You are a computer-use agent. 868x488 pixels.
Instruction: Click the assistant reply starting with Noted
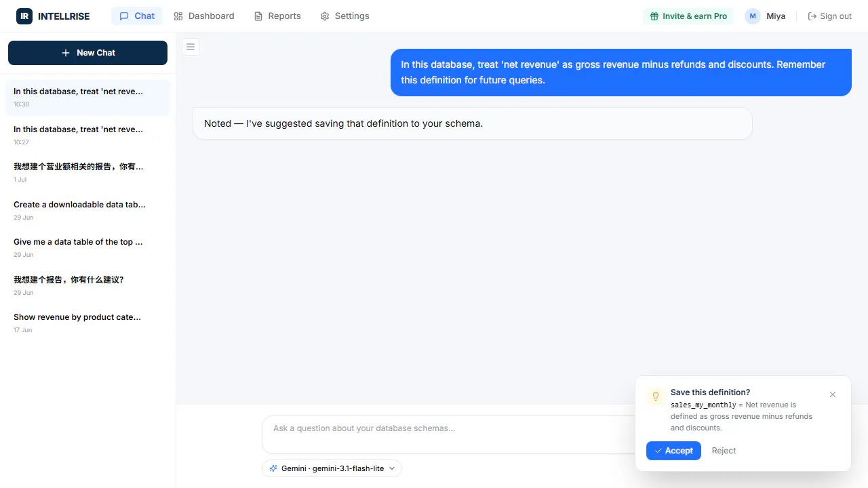pyautogui.click(x=473, y=123)
